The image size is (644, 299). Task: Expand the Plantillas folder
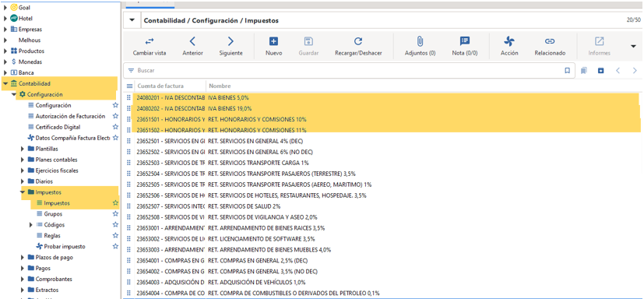click(x=23, y=149)
